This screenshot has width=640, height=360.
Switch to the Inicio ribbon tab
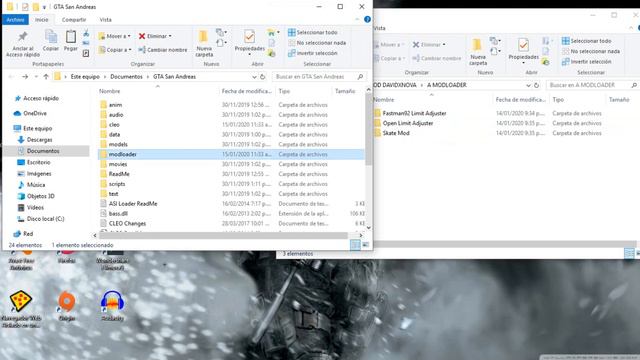41,20
